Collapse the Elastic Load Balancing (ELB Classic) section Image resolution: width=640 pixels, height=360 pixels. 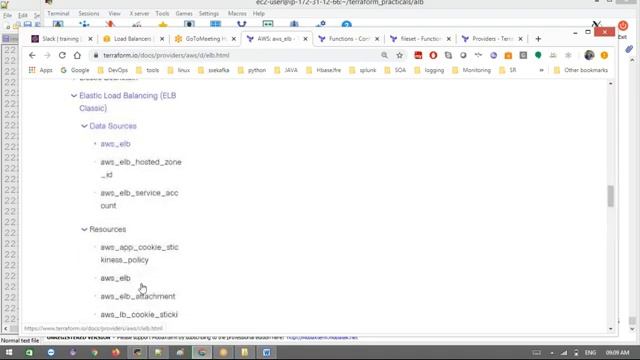[73, 96]
